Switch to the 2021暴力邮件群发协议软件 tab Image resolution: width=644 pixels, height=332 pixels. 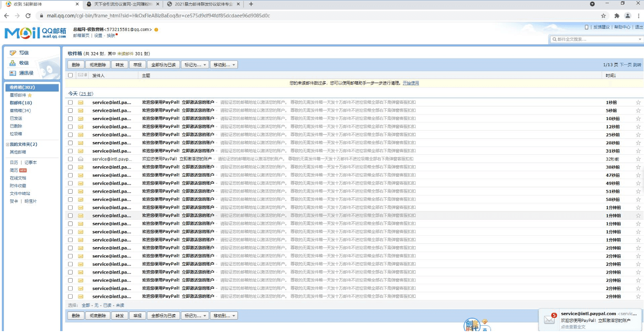click(x=203, y=4)
